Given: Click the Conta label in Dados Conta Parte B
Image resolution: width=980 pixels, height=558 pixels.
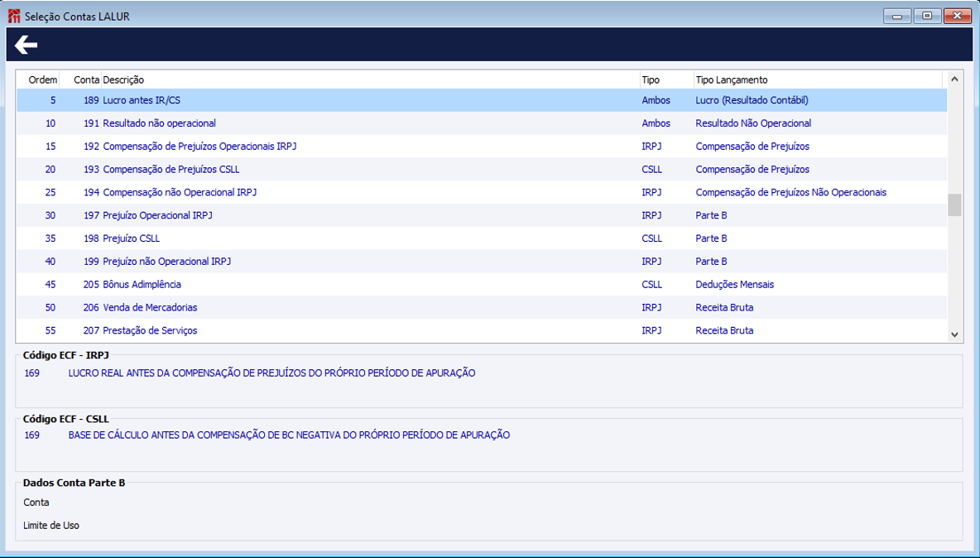Looking at the screenshot, I should pyautogui.click(x=36, y=503).
